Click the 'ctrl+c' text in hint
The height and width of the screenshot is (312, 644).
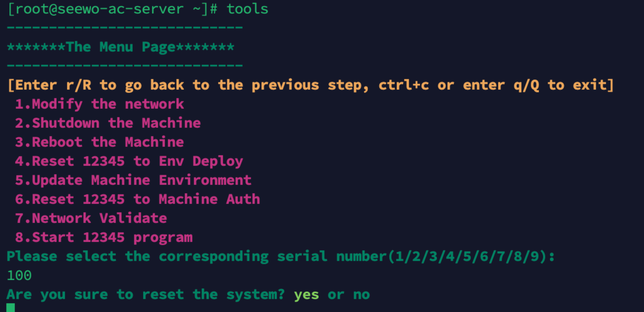[404, 85]
